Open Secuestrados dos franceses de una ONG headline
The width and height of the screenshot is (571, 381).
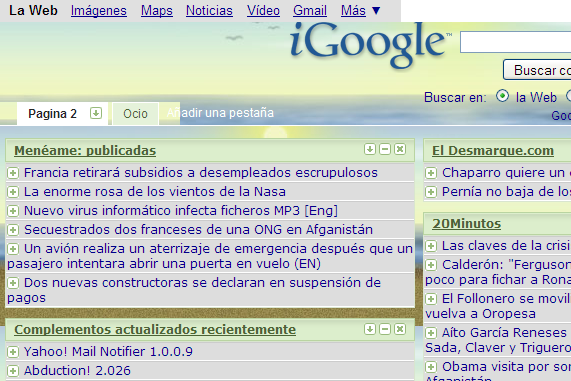tap(198, 229)
